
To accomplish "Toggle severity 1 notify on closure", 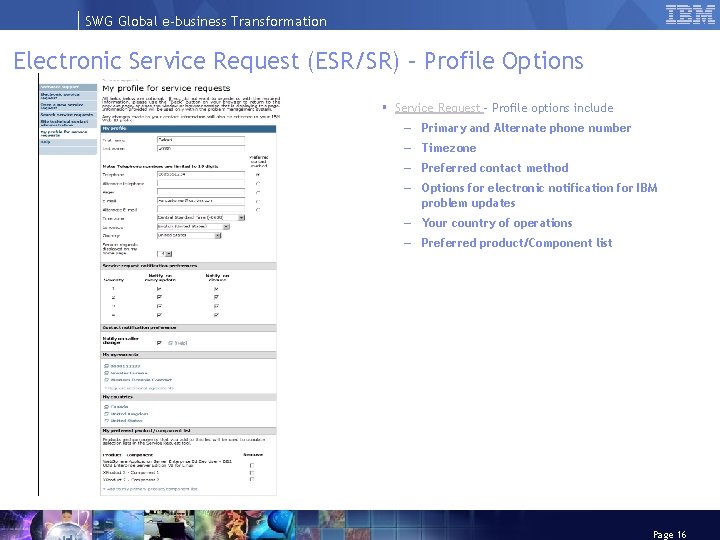I will coord(216,289).
